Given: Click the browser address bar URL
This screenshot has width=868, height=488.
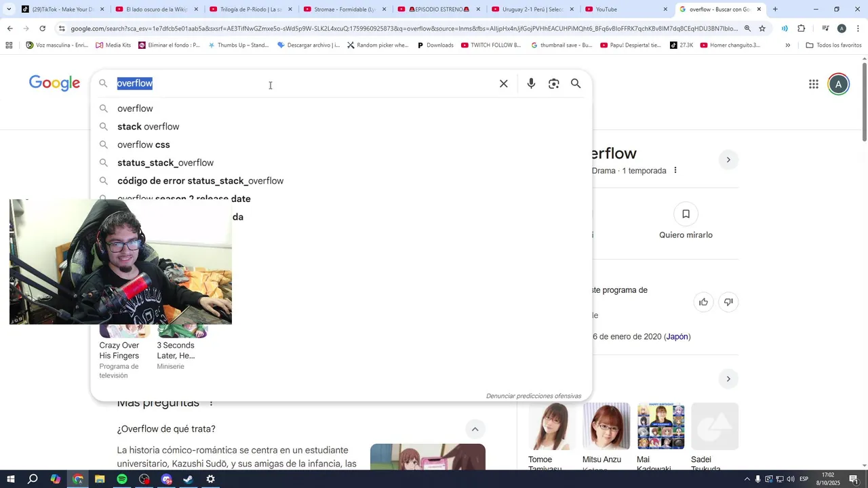Looking at the screenshot, I should pos(403,28).
